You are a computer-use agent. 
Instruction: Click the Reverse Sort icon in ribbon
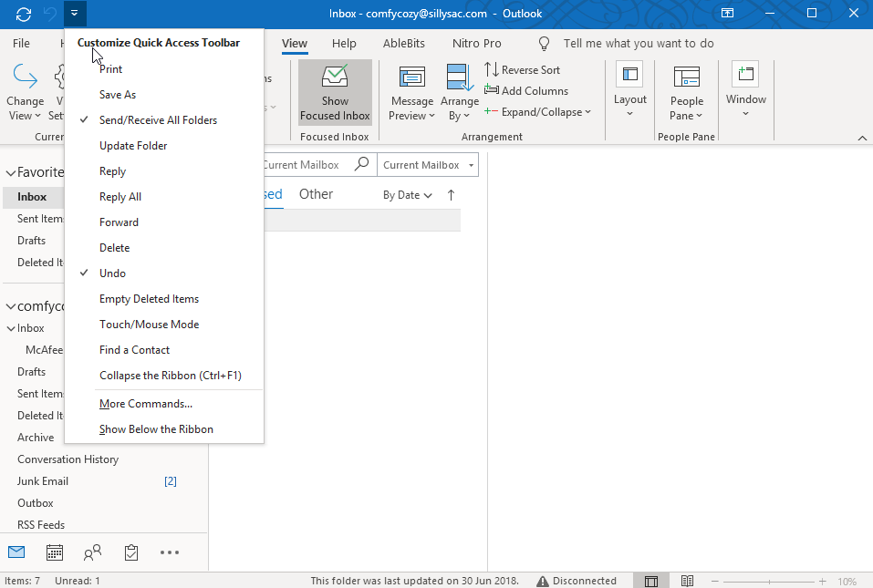pyautogui.click(x=491, y=70)
